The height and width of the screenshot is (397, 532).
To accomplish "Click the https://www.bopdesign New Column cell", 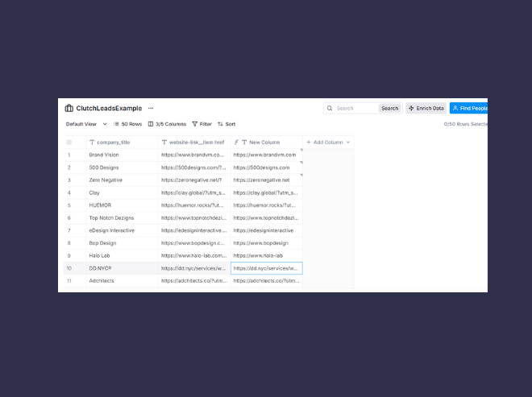I will [x=267, y=243].
